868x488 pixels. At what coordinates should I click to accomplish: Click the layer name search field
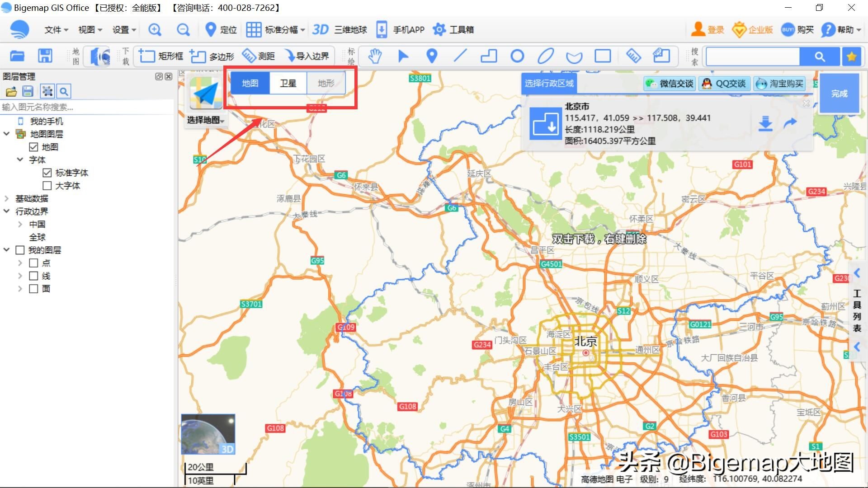point(86,107)
